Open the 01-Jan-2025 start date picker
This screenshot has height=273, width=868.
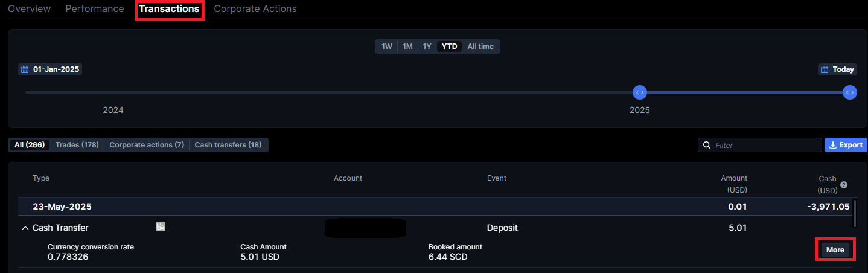click(49, 69)
